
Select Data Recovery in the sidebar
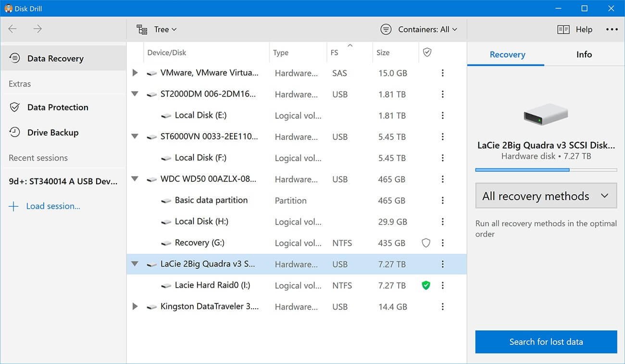tap(63, 58)
